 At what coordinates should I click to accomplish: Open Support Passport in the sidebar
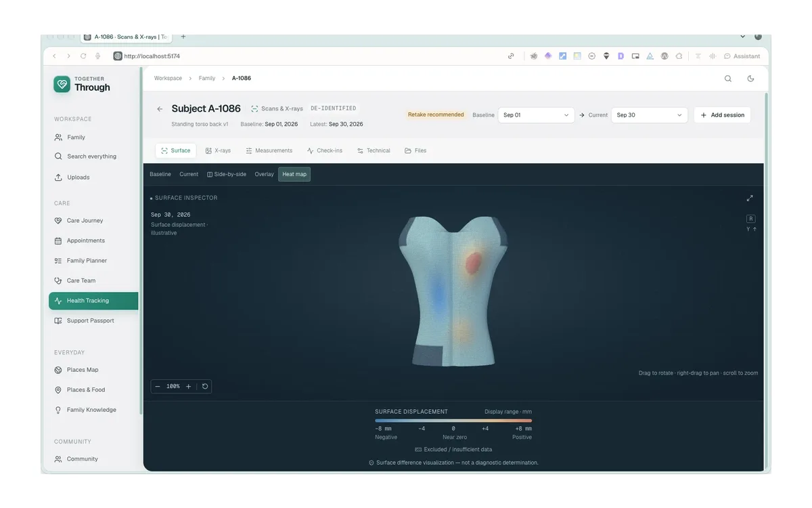(x=93, y=320)
